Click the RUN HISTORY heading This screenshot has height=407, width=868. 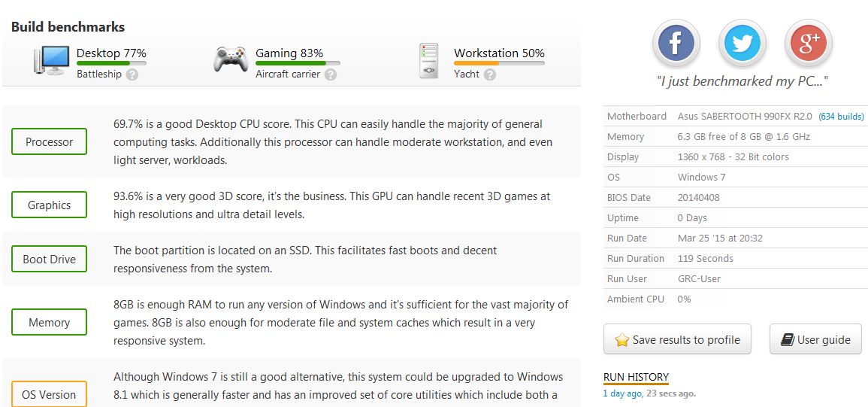(636, 377)
